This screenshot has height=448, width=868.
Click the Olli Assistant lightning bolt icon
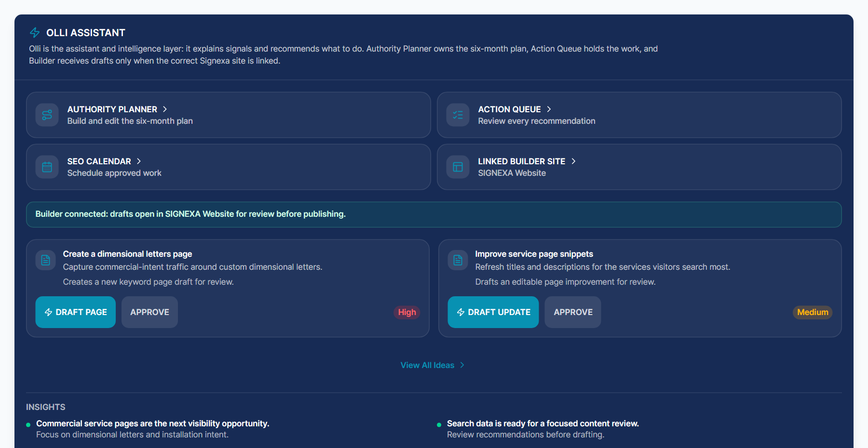point(35,33)
